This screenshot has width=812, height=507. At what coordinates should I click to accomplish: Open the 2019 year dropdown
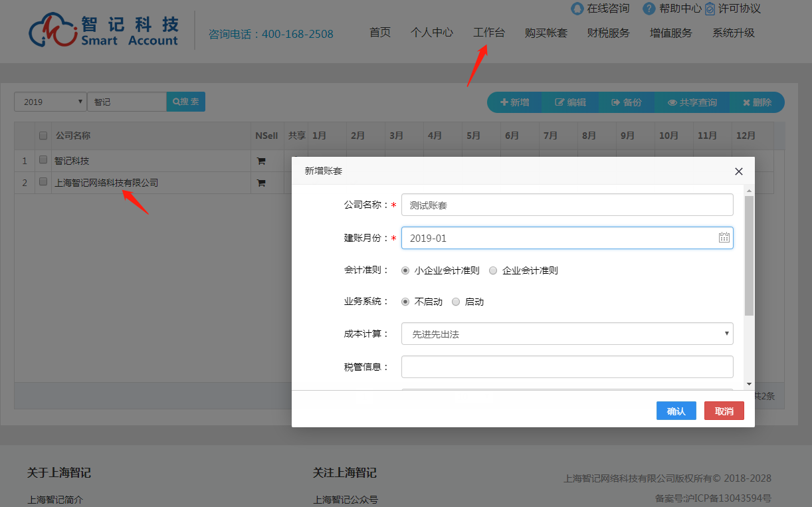click(x=51, y=102)
